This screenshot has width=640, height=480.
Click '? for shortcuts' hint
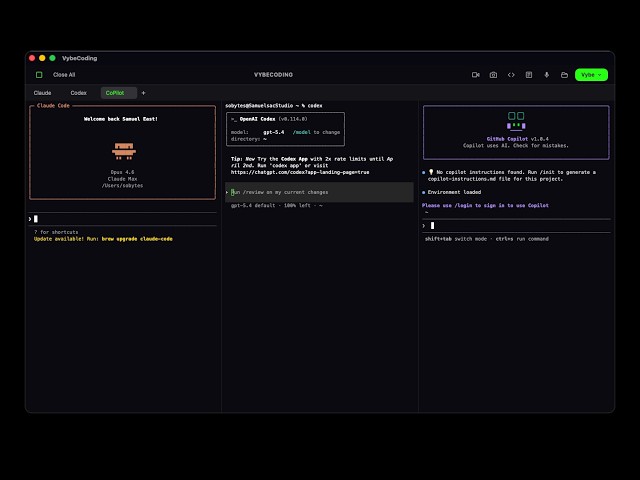tap(56, 232)
